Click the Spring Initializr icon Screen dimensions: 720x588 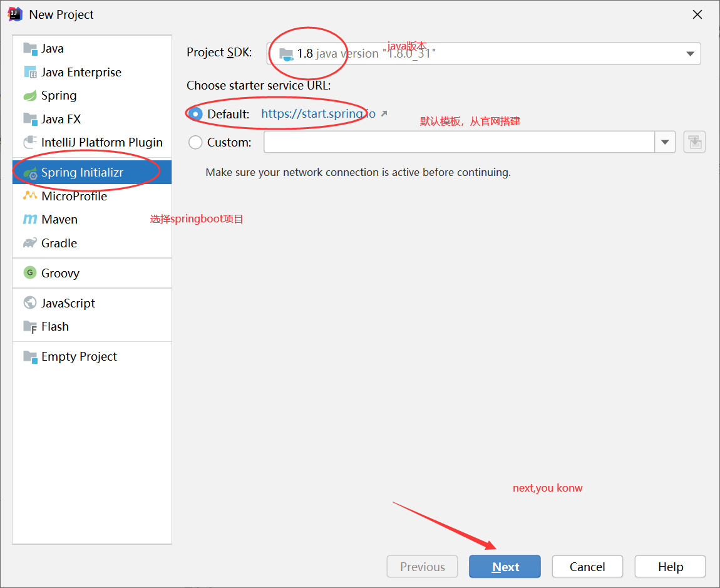(x=30, y=173)
